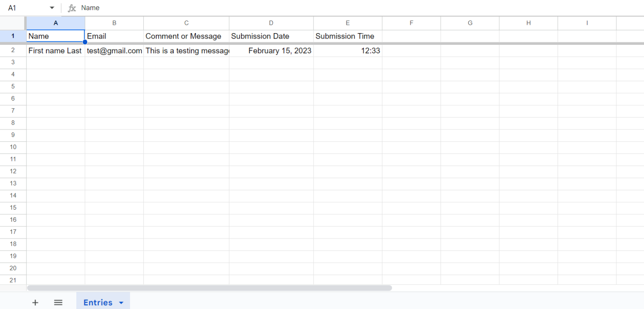Click the horizontal scrollbar at the bottom
The height and width of the screenshot is (309, 644).
point(210,288)
